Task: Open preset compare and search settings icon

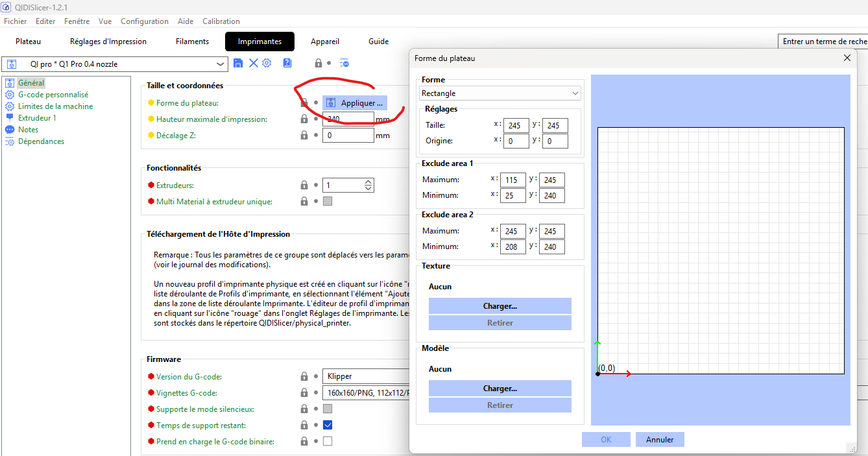Action: [344, 63]
